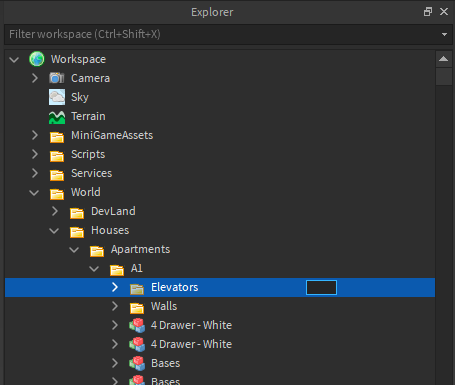Click the MiniGameAssets folder icon
The image size is (455, 385).
point(57,137)
